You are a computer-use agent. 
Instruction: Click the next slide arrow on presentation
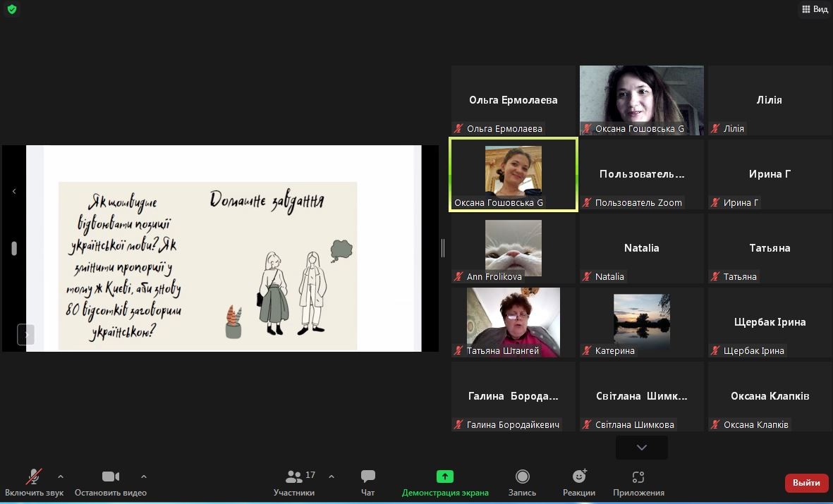(x=26, y=333)
